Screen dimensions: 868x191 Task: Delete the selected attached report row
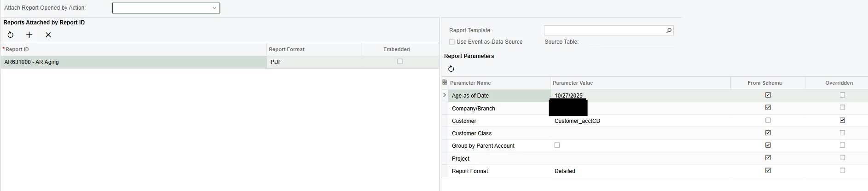48,35
